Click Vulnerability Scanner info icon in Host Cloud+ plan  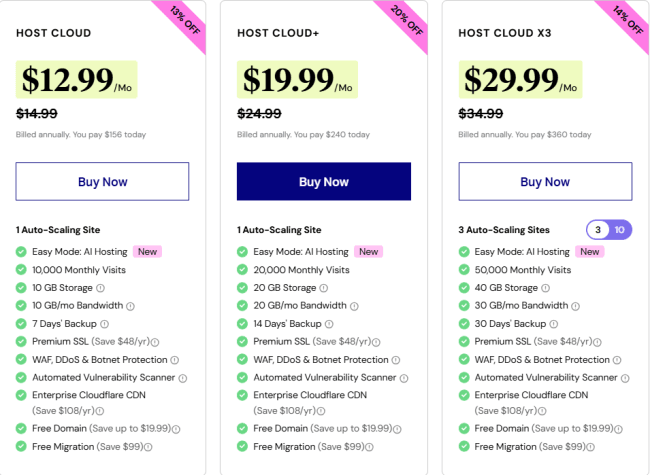pyautogui.click(x=402, y=378)
